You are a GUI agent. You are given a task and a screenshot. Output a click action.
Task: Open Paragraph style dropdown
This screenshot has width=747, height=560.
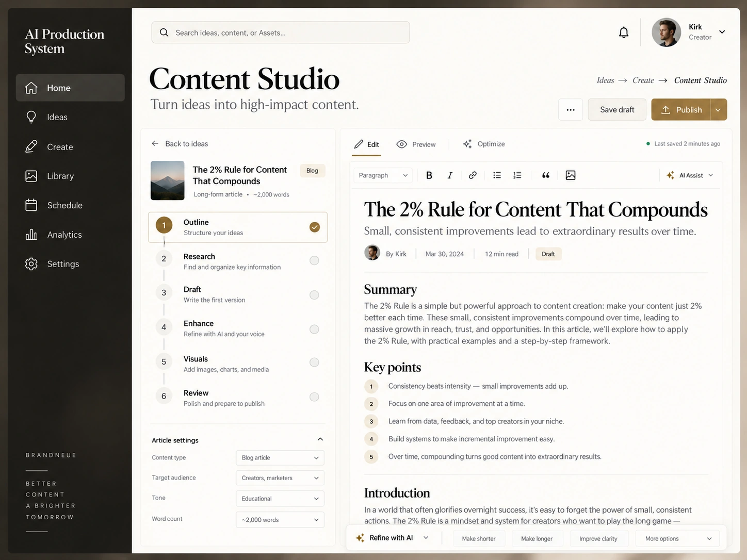click(383, 175)
